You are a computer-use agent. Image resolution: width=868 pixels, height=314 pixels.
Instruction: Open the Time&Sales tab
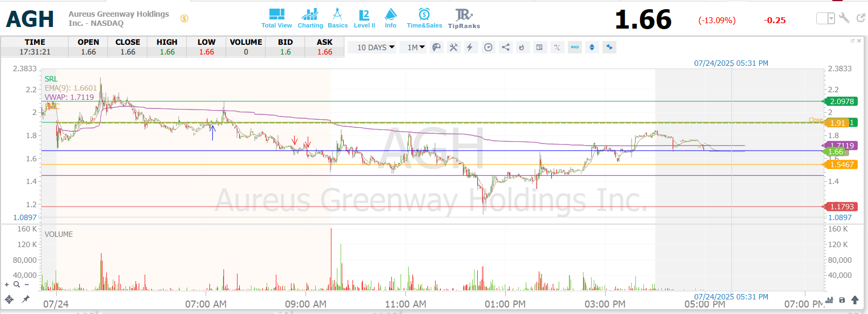click(424, 18)
